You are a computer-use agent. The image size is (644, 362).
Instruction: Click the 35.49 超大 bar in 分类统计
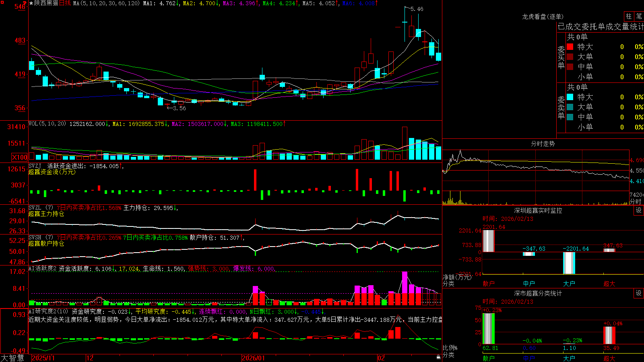[609, 335]
